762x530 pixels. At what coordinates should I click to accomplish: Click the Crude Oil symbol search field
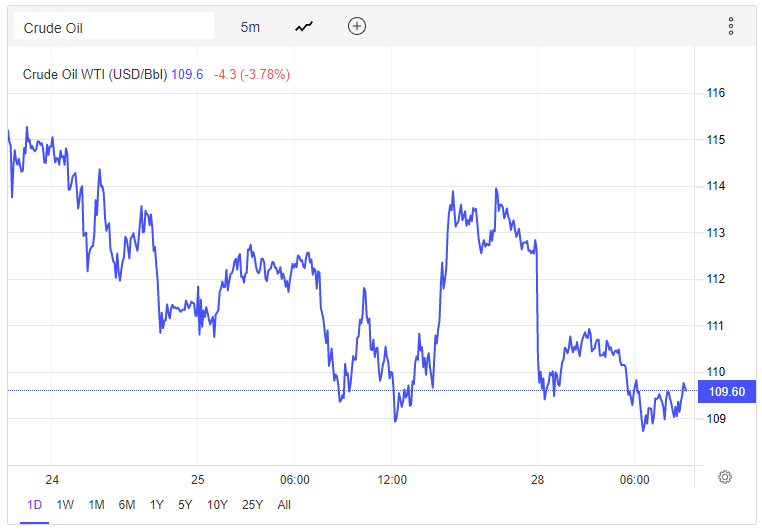click(113, 27)
